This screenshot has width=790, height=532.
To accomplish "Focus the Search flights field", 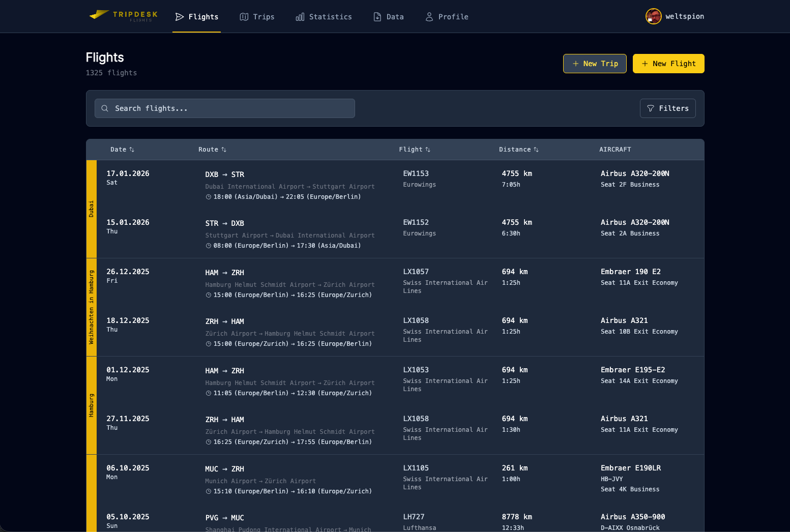I will (x=225, y=108).
